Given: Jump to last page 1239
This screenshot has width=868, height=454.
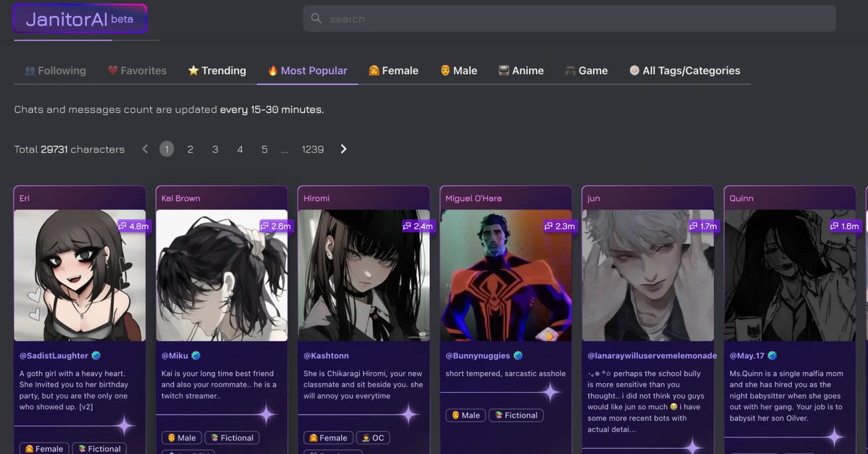Looking at the screenshot, I should pyautogui.click(x=313, y=149).
